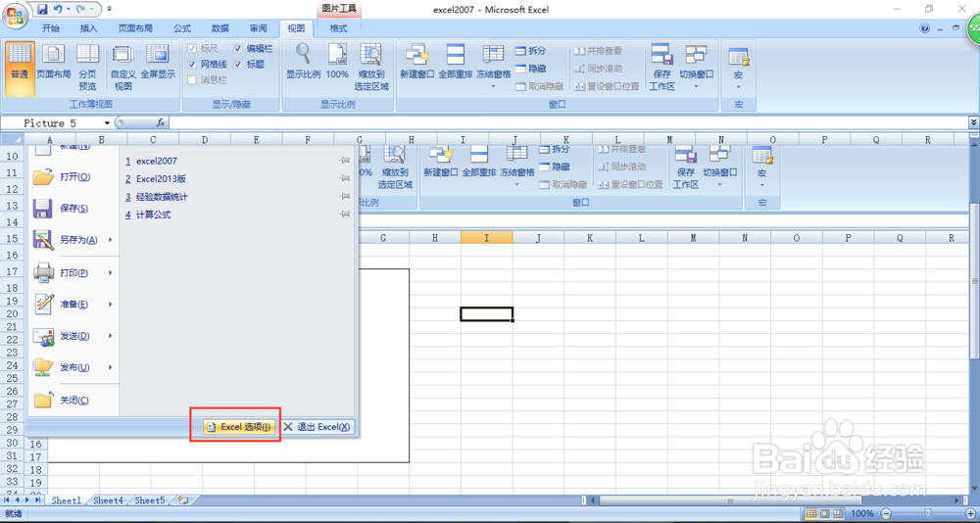
Task: Open the Name Box dropdown arrow
Action: click(107, 123)
